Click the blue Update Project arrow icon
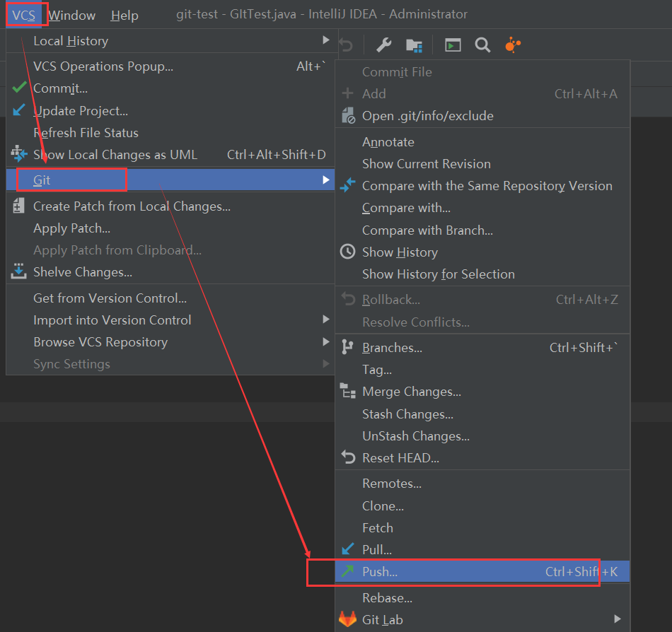The width and height of the screenshot is (672, 632). [x=19, y=110]
